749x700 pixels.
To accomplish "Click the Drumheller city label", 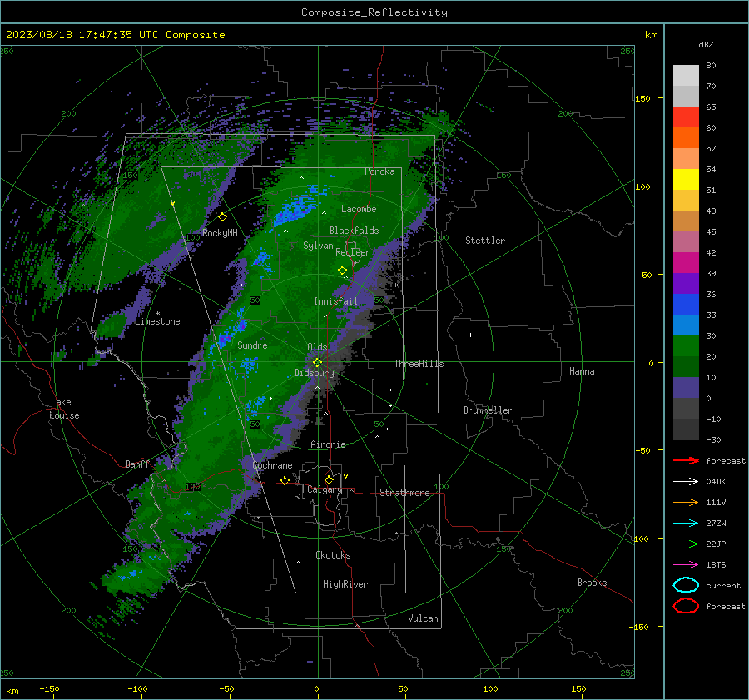I will pyautogui.click(x=488, y=410).
